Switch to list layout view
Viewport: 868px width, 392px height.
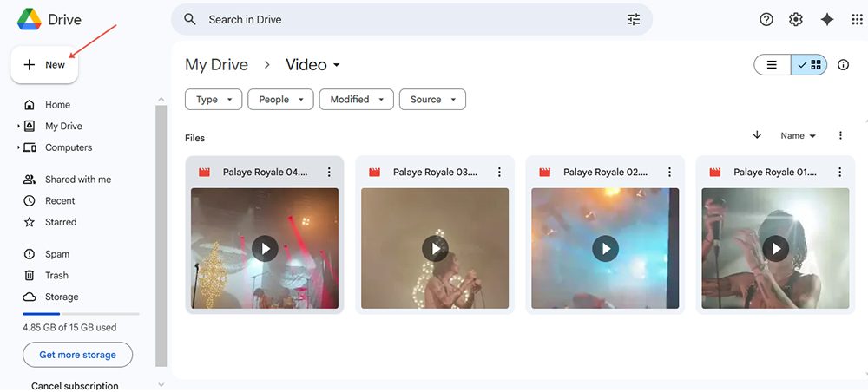(x=773, y=65)
